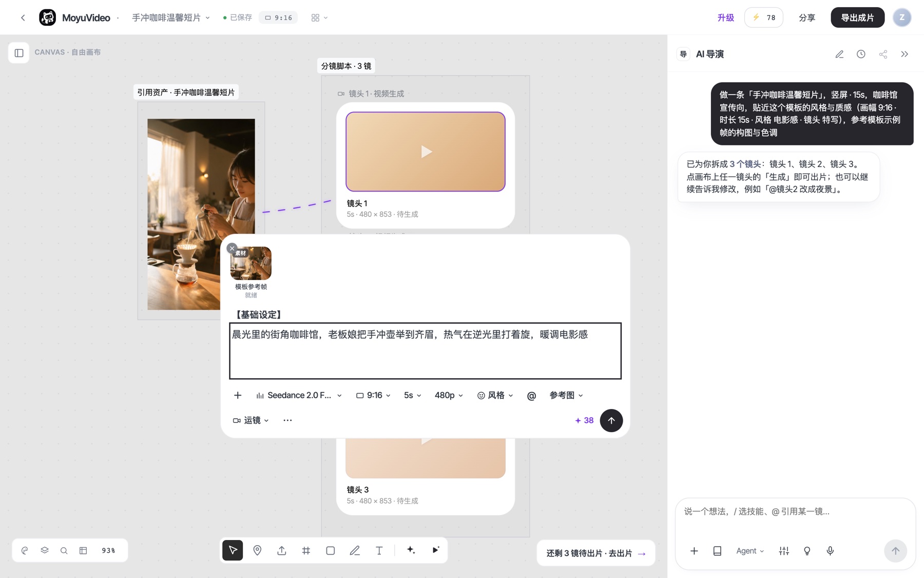Select the text T tool
924x578 pixels.
tap(379, 550)
